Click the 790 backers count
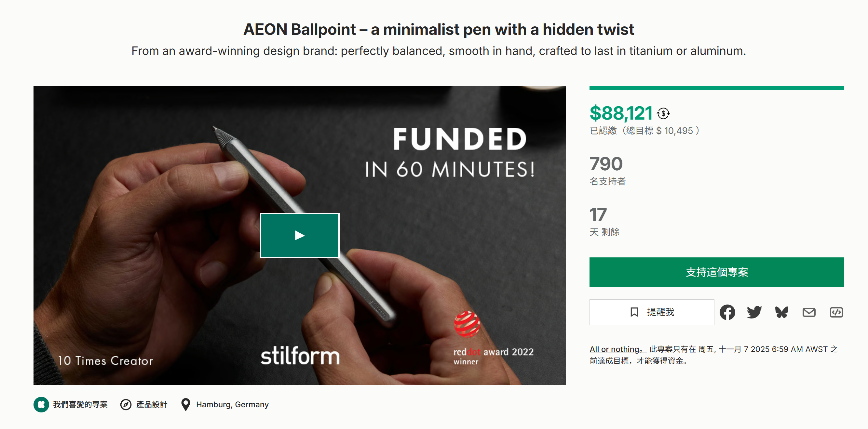 click(606, 164)
